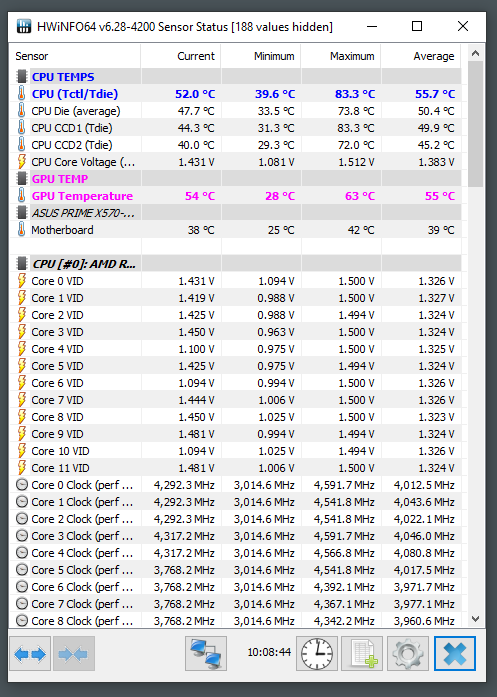Viewport: 497px width, 697px height.
Task: Click thermometer icon beside CPU CCD2 (Tdie)
Action: click(x=21, y=145)
